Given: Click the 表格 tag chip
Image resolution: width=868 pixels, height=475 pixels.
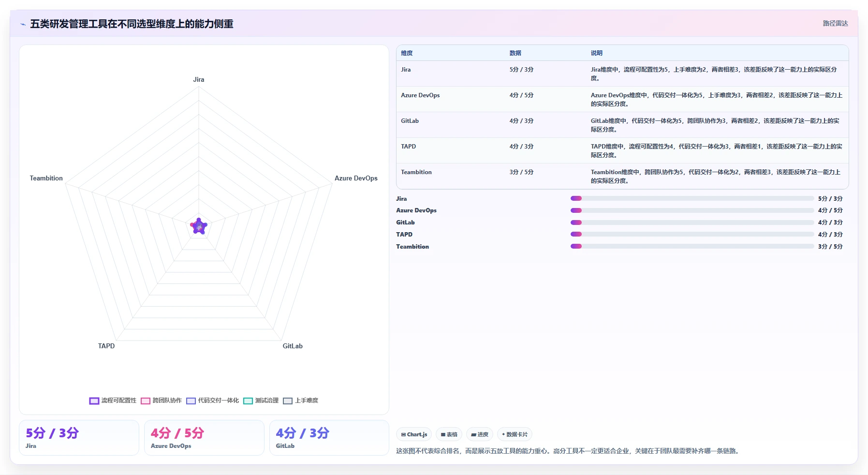Looking at the screenshot, I should tap(449, 434).
